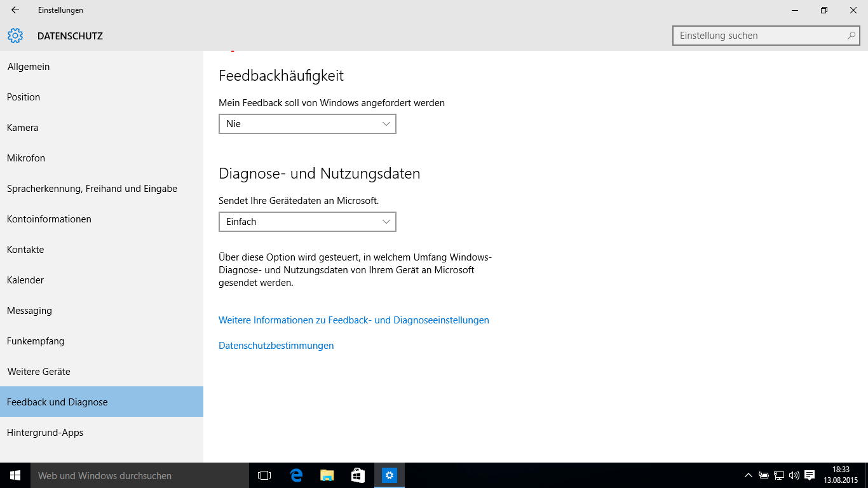Click the Windows Start button
The width and height of the screenshot is (868, 488).
pos(15,475)
